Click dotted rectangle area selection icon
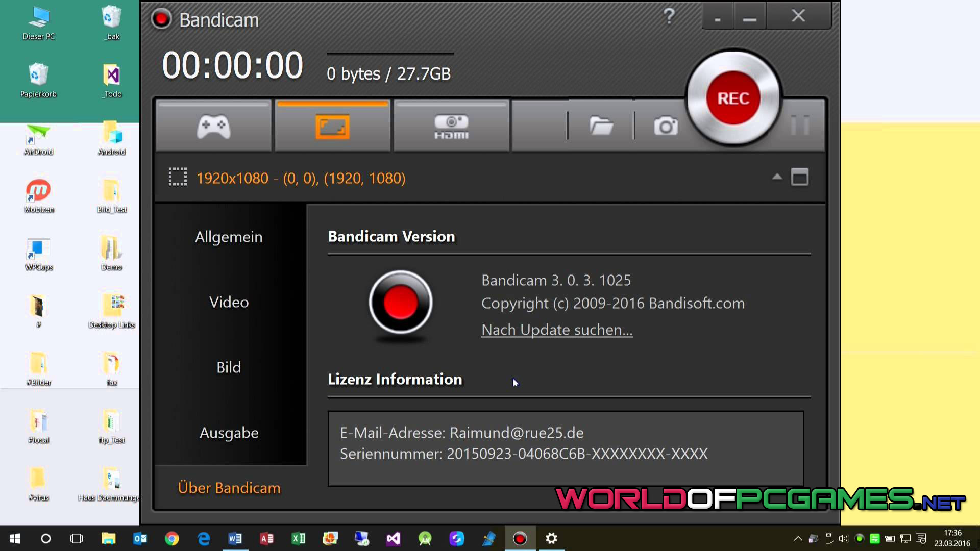 pyautogui.click(x=178, y=177)
